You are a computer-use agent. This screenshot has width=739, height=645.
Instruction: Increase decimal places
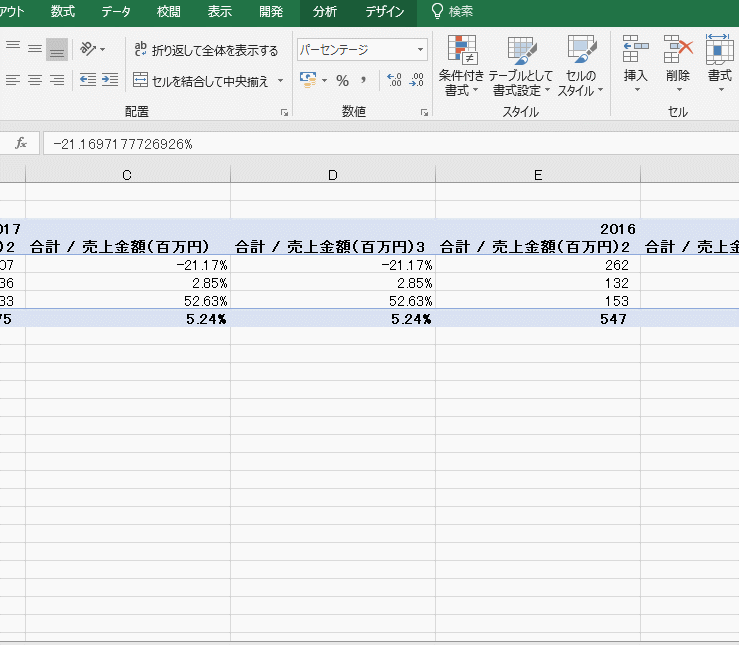394,80
